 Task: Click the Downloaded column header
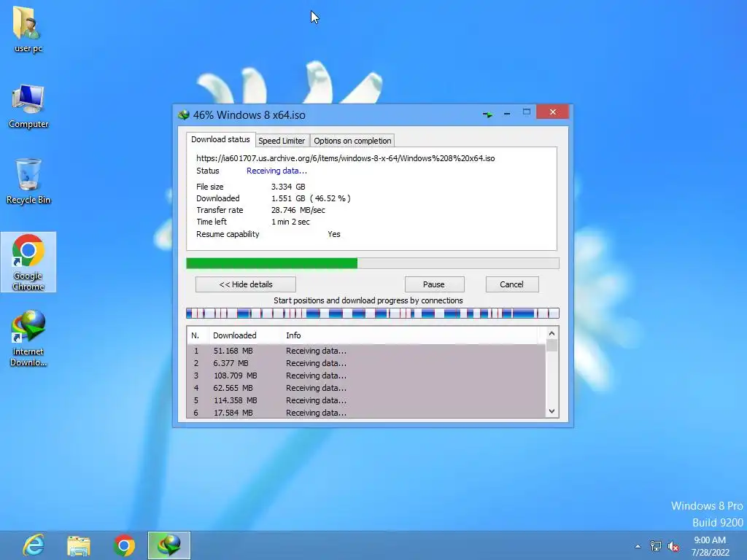tap(245, 335)
